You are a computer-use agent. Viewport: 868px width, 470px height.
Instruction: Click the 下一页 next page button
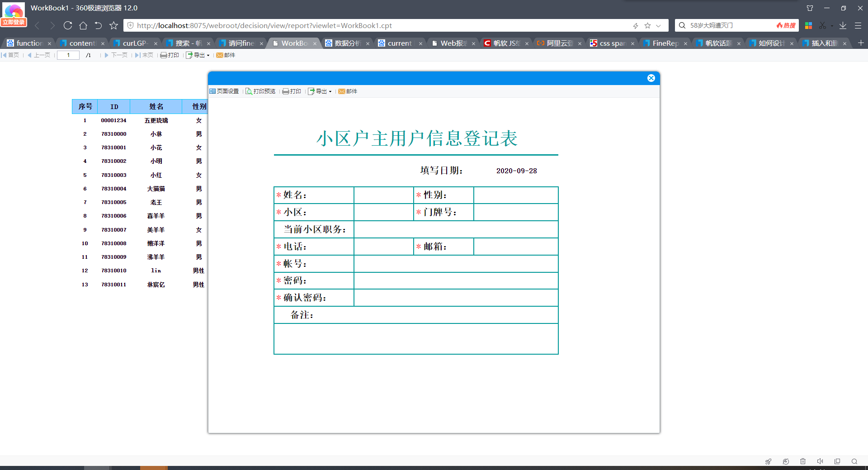(x=116, y=55)
